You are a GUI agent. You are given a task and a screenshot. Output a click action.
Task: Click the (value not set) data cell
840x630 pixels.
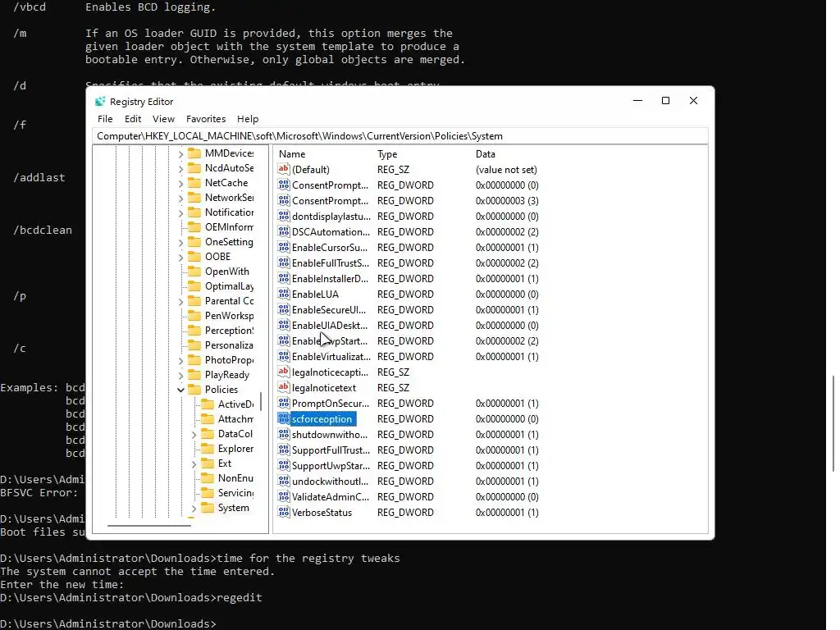(x=506, y=169)
